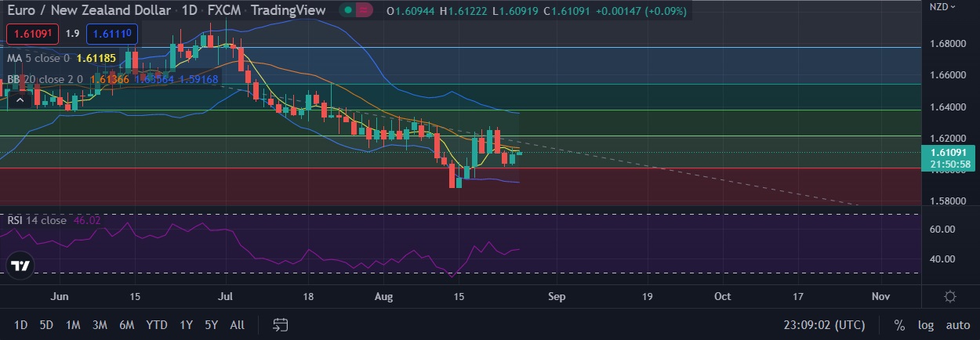Select the BB 20 close 2 0 indicator legend
The width and height of the screenshot is (980, 340).
tap(45, 79)
